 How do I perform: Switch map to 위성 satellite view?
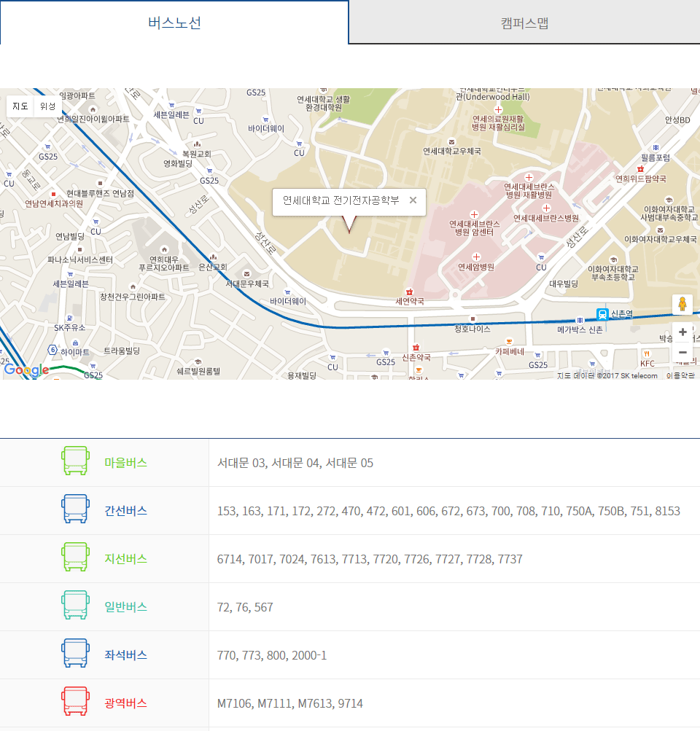pyautogui.click(x=47, y=106)
